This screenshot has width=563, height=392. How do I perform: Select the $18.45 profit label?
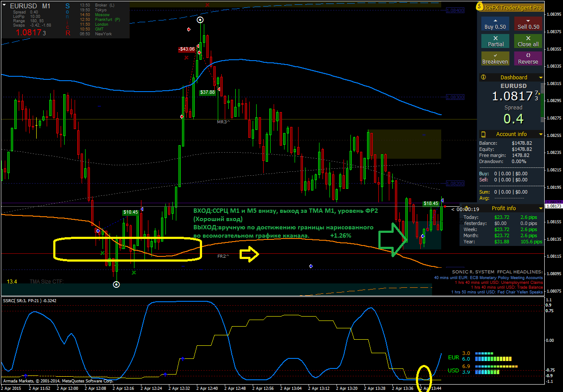(431, 203)
